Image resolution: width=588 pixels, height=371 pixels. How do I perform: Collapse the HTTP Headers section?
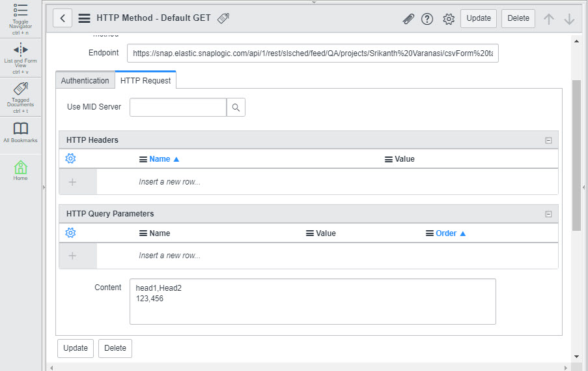[548, 140]
